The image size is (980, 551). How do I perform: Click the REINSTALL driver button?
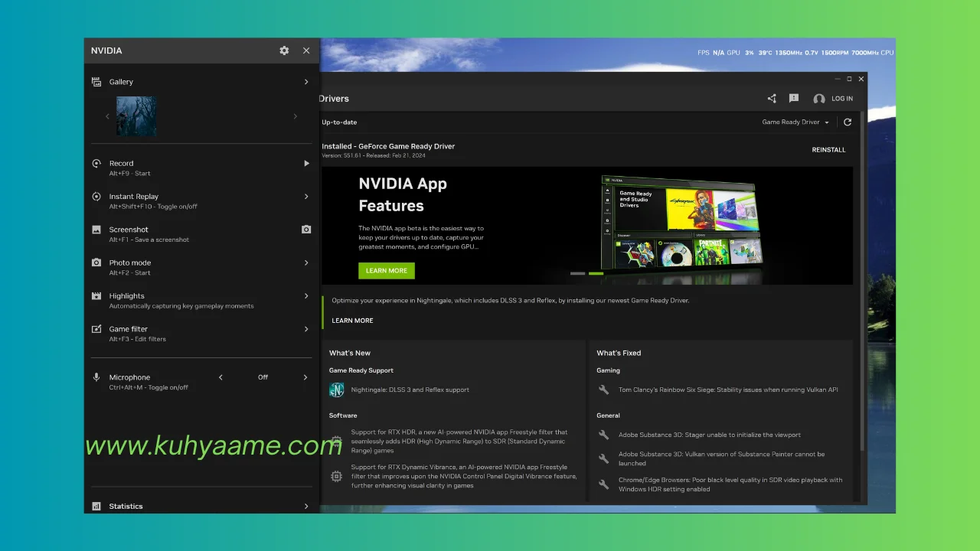(x=829, y=150)
